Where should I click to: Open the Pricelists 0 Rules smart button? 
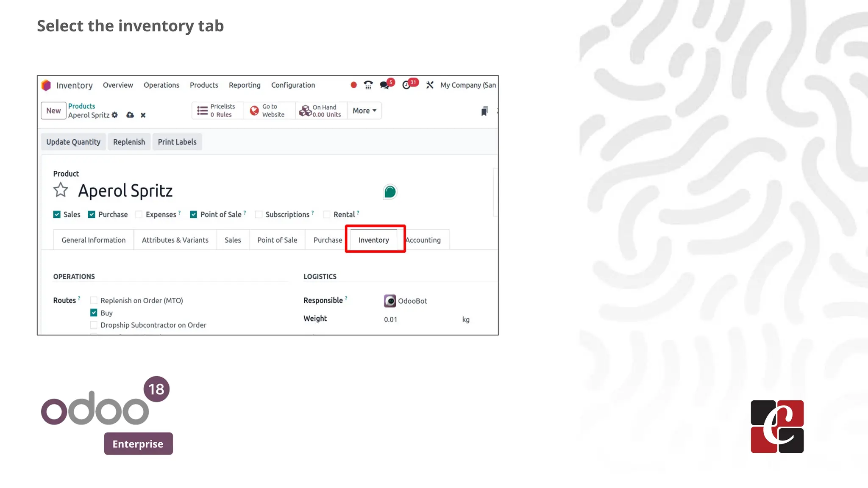(x=217, y=111)
